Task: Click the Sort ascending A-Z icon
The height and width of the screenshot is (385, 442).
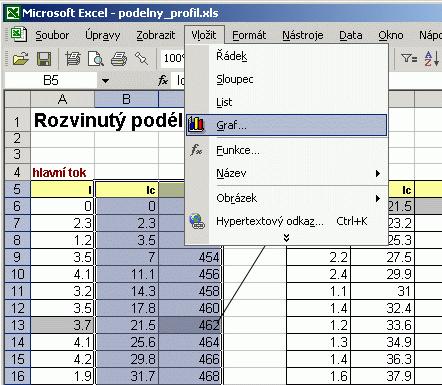Action: click(431, 59)
